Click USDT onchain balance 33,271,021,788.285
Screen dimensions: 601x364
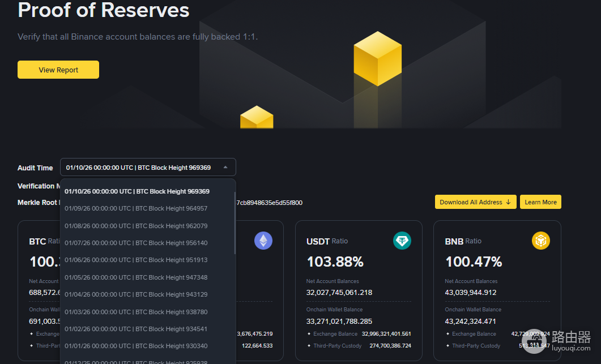click(339, 321)
